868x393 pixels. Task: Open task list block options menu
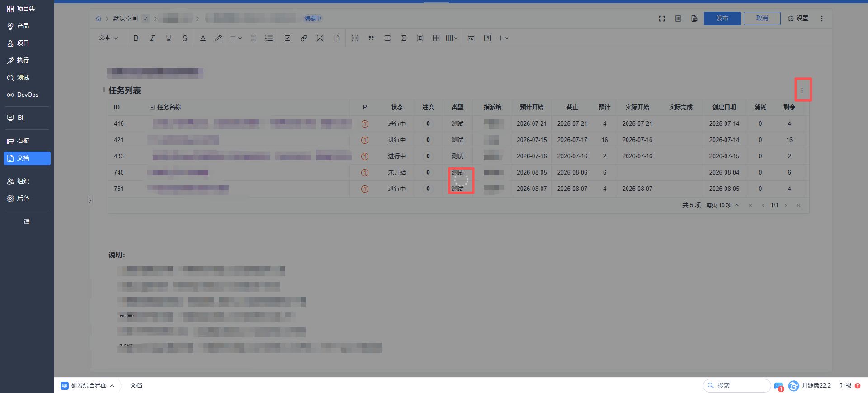click(x=802, y=90)
